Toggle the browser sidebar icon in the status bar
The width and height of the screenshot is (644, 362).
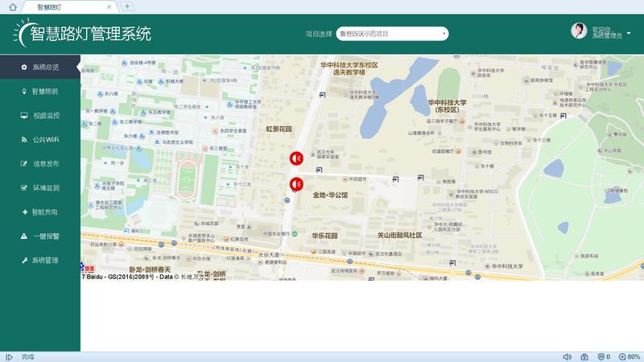(9, 357)
